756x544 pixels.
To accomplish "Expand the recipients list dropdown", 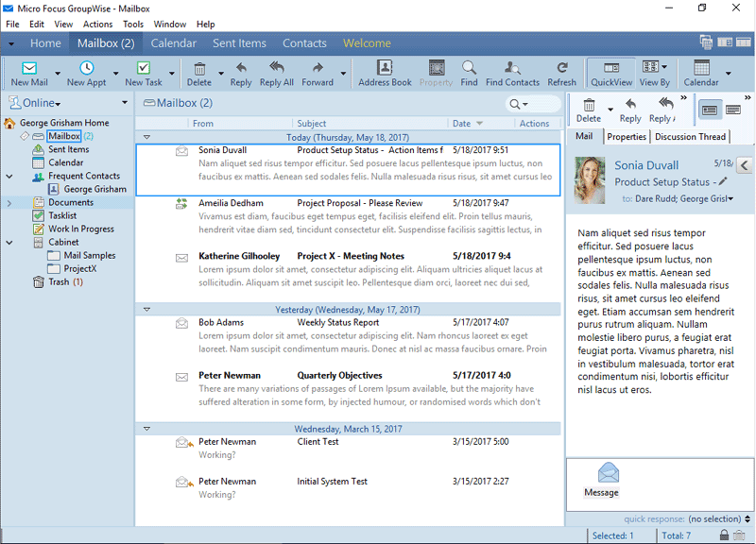I will (x=730, y=198).
